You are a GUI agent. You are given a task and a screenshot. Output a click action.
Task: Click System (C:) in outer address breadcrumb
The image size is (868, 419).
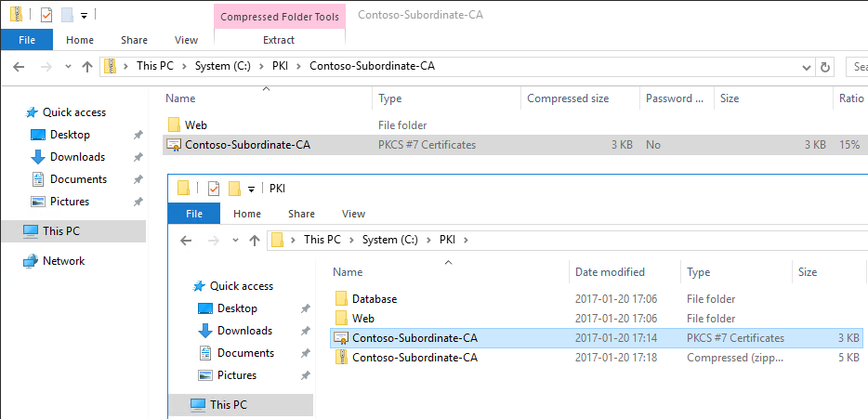(222, 66)
